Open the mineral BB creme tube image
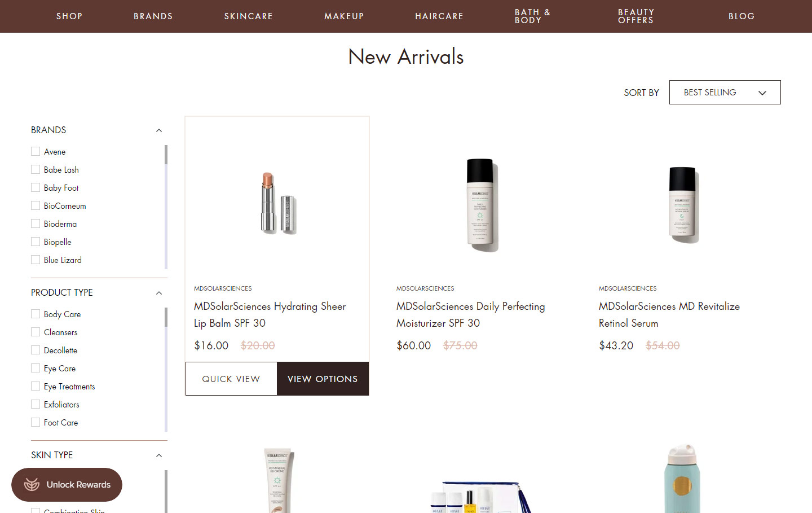Image resolution: width=812 pixels, height=513 pixels. (277, 480)
